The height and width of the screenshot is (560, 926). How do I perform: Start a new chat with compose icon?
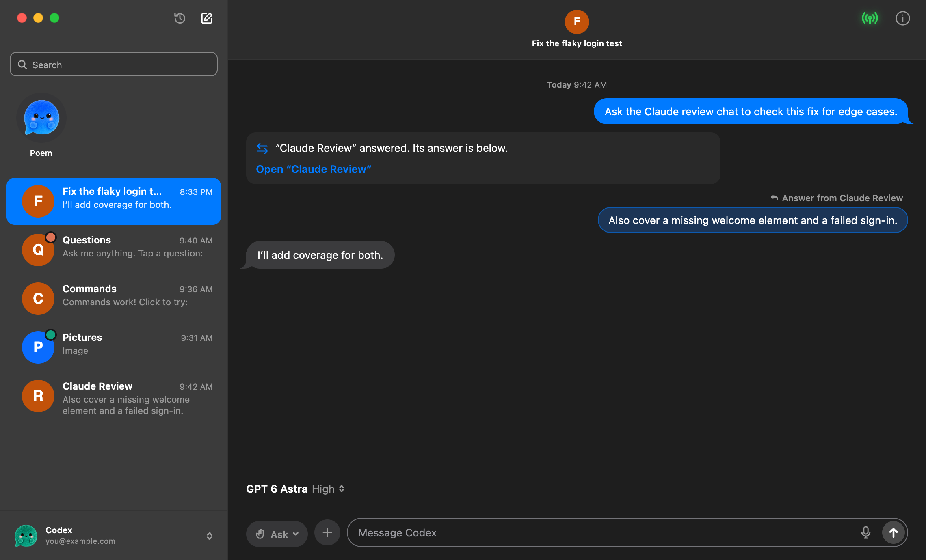[207, 18]
